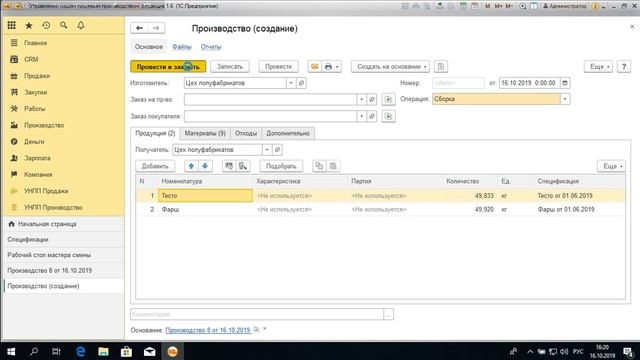Screen dimensions: 640x360
Task: Switch to Дополнительно tab
Action: pos(288,133)
